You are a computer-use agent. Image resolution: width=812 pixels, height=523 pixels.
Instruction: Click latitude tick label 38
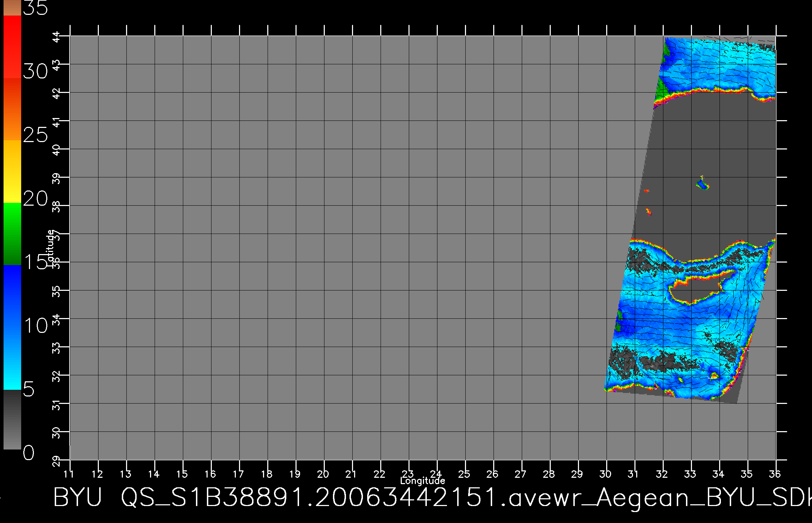pyautogui.click(x=57, y=207)
